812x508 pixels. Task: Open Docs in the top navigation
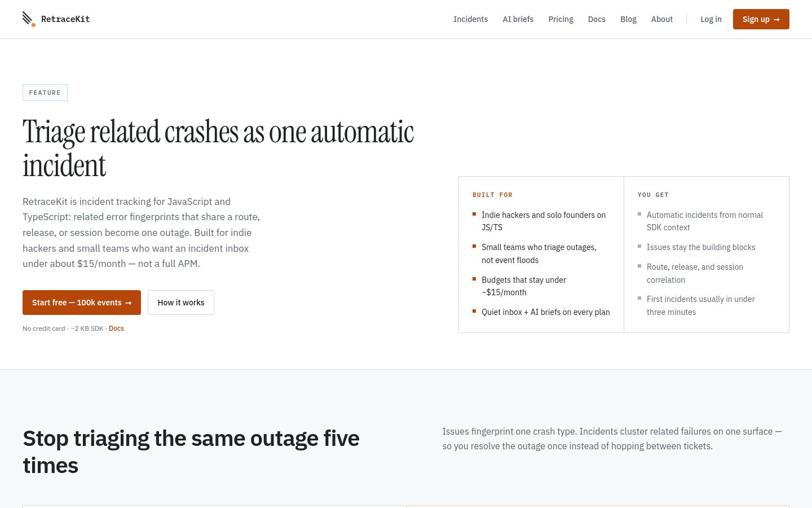(x=597, y=19)
